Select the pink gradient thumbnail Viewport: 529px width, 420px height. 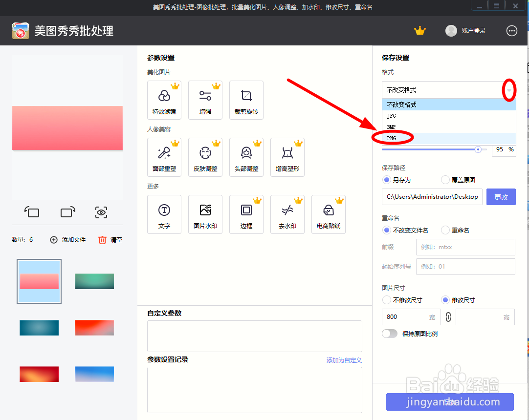pos(39,281)
